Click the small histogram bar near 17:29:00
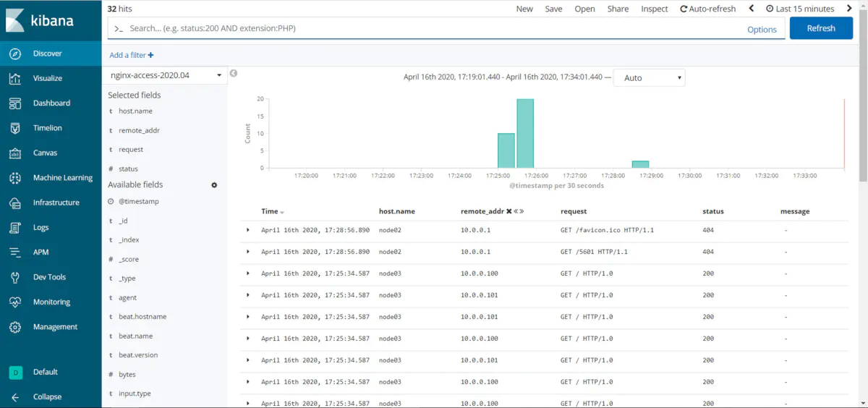The width and height of the screenshot is (868, 408). (x=640, y=165)
